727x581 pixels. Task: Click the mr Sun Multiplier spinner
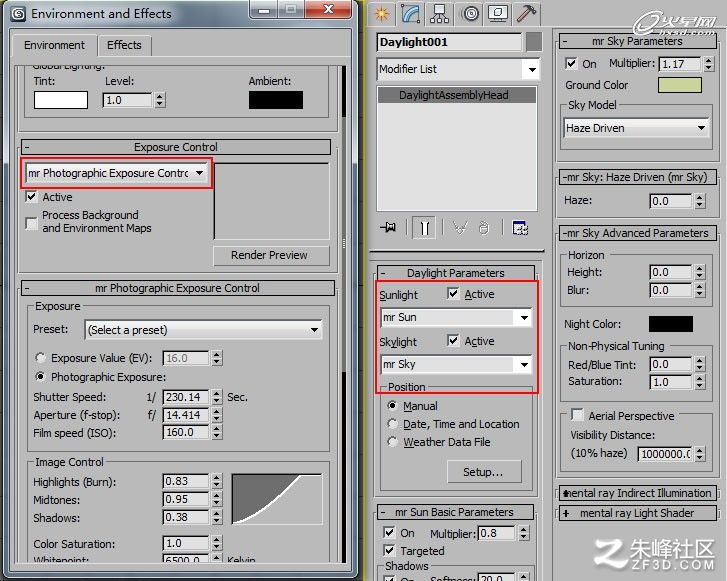point(523,533)
